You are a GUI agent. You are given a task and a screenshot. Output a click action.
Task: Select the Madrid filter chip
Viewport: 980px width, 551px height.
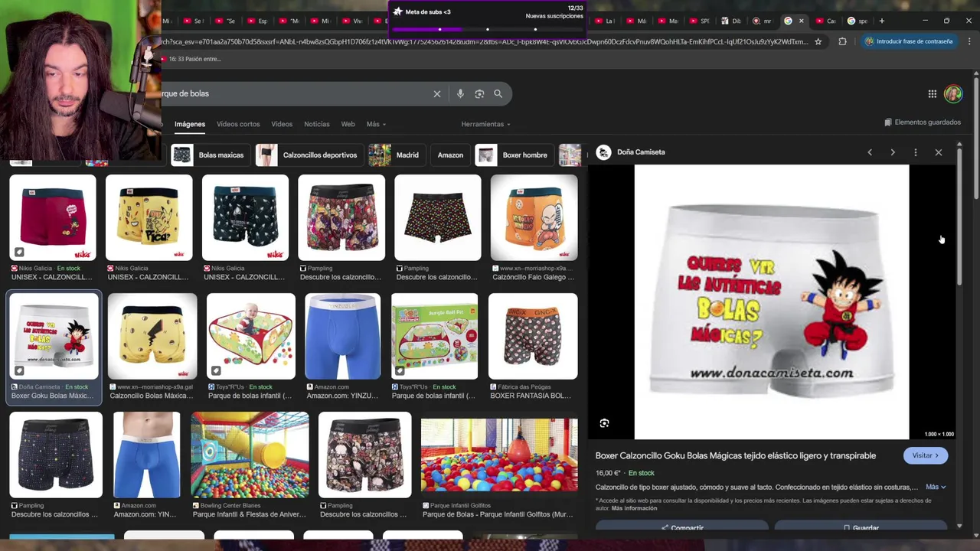coord(395,155)
